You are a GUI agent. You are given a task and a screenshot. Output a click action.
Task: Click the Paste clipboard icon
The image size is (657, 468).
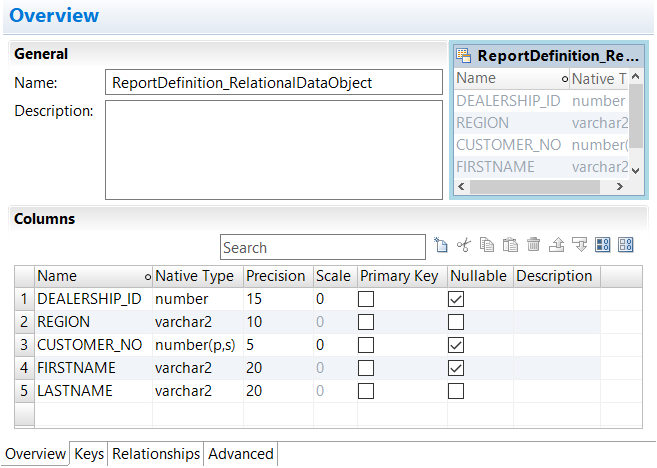click(510, 245)
